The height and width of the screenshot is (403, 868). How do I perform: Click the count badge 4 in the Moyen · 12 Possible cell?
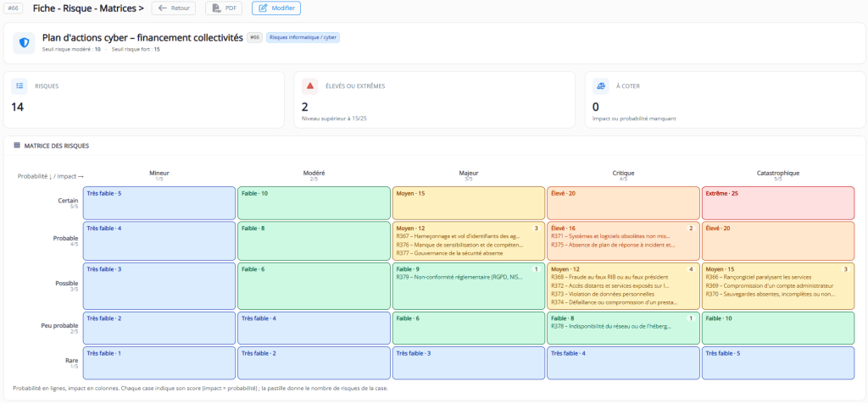pyautogui.click(x=690, y=269)
